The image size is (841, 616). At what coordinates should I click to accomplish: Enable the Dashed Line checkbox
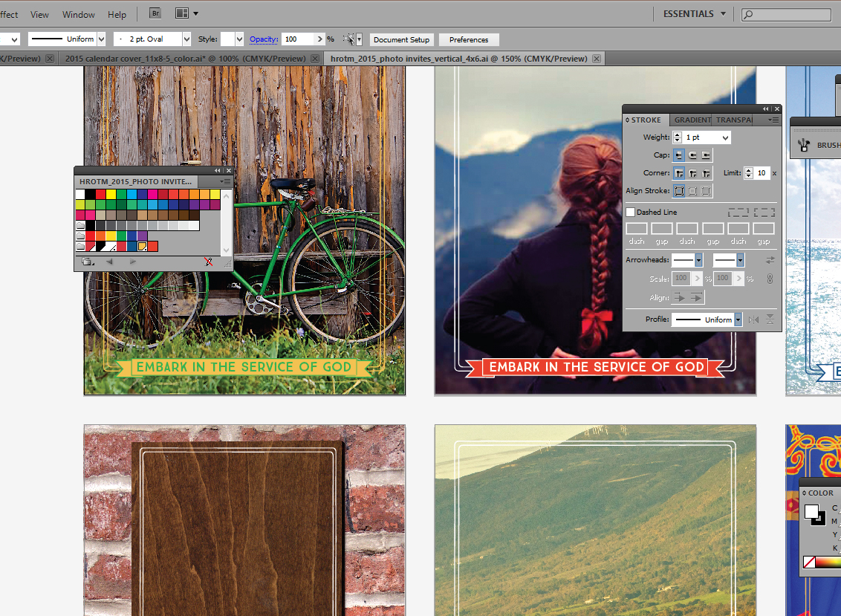(631, 213)
